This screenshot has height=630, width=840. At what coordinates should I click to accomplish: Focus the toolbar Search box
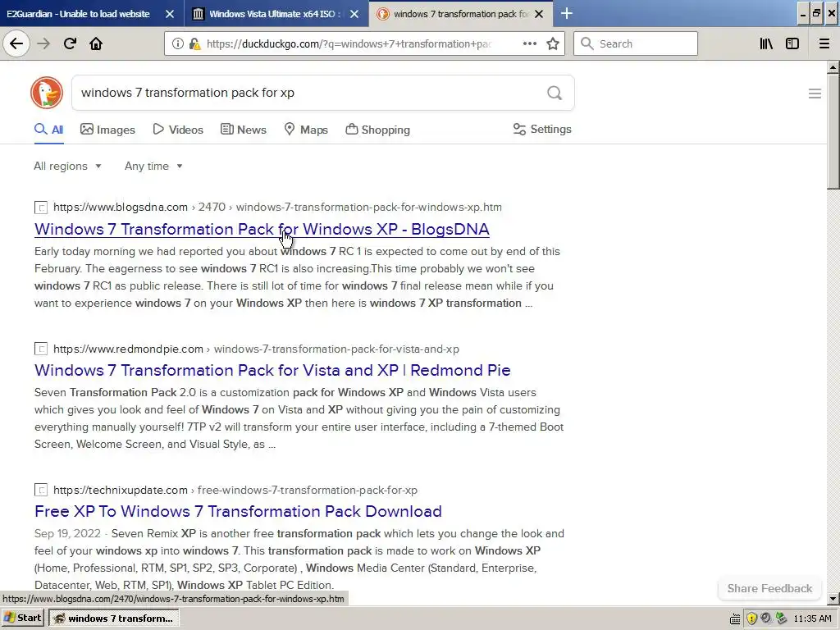pos(636,43)
